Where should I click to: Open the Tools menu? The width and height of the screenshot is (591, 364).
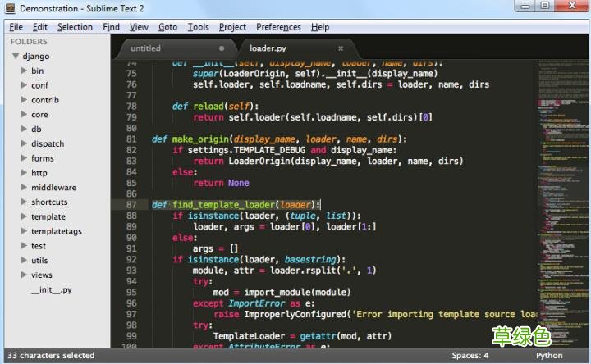[x=199, y=27]
